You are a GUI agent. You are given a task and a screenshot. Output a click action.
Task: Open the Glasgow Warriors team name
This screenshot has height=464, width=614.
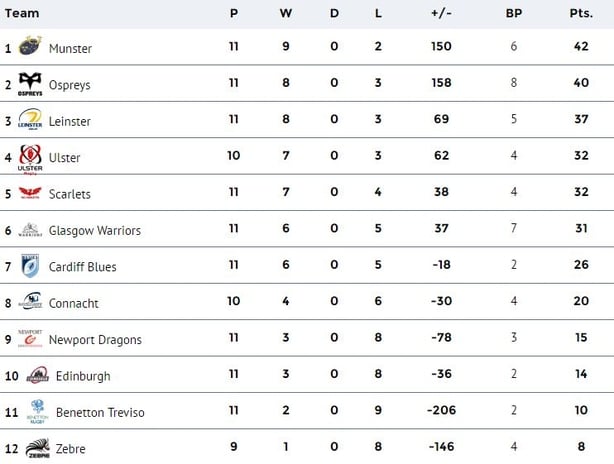pyautogui.click(x=95, y=231)
